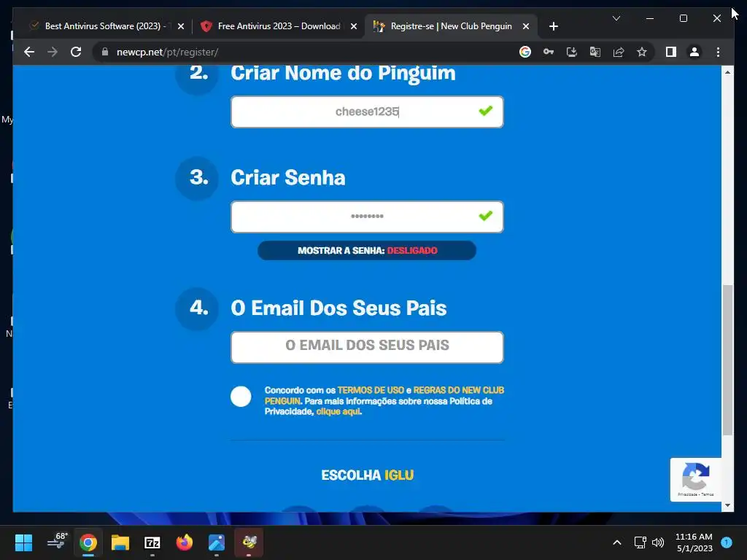The width and height of the screenshot is (747, 560).
Task: Maximize the Chrome window
Action: (683, 18)
